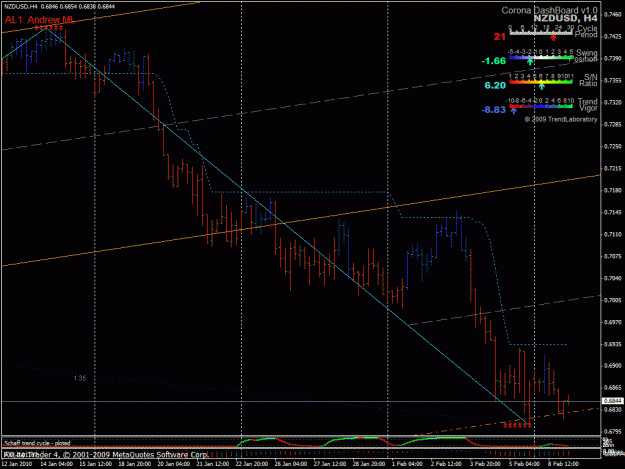Click the 'Corona DashBoard v1.0' title

click(x=549, y=10)
